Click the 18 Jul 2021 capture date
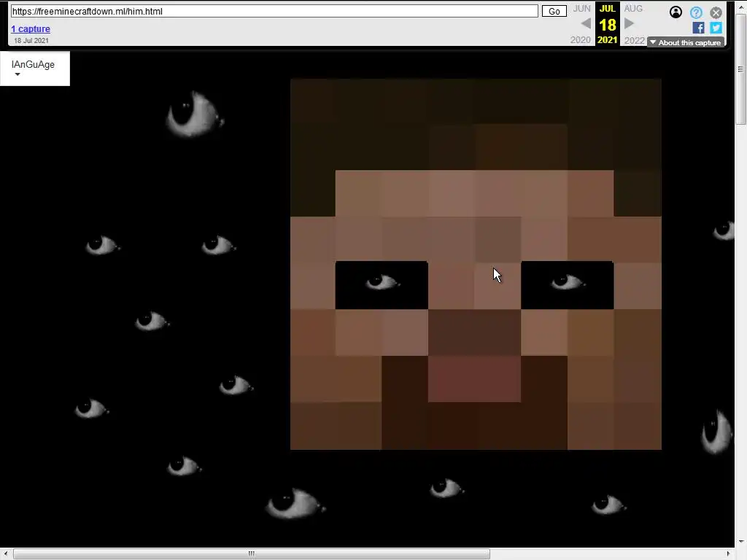Viewport: 747px width, 560px height. [x=31, y=41]
